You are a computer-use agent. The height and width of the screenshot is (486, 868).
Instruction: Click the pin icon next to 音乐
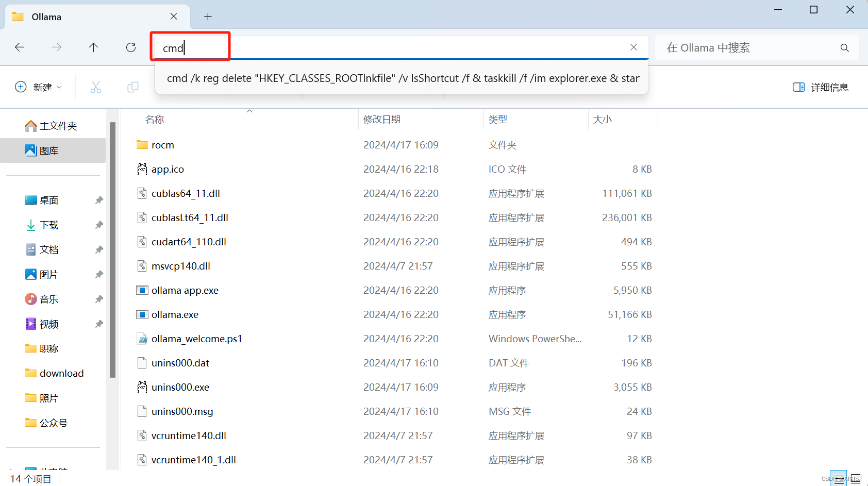click(99, 299)
